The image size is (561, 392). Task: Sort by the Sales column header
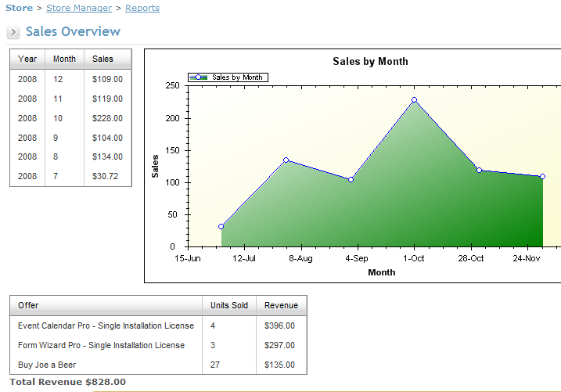coord(102,59)
